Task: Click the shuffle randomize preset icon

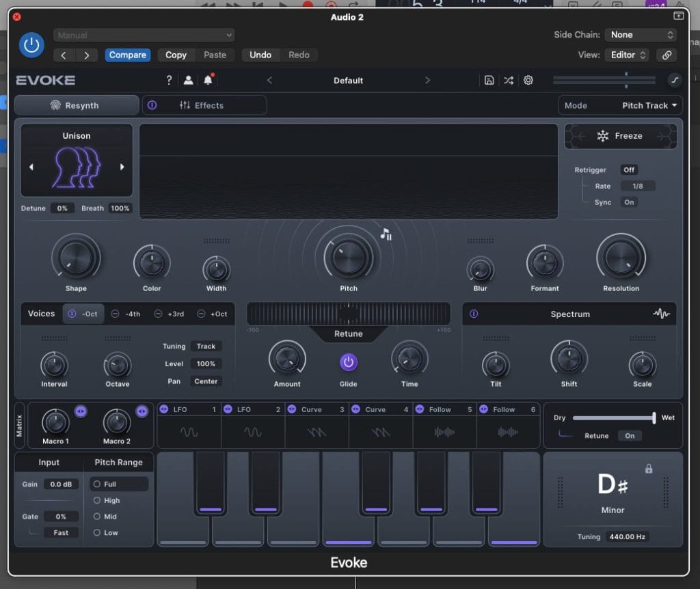Action: (509, 81)
